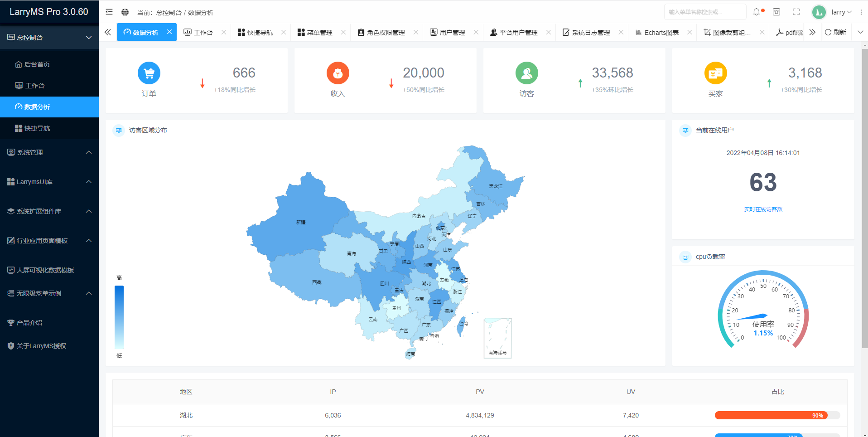Open vertical three-dot more menu
Viewport: 868px width, 437px height.
(x=861, y=12)
